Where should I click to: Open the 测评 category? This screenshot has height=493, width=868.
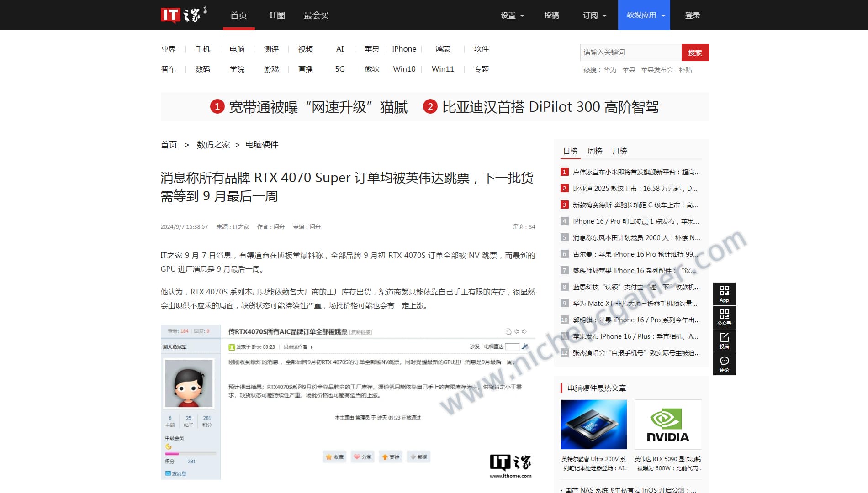pos(271,49)
